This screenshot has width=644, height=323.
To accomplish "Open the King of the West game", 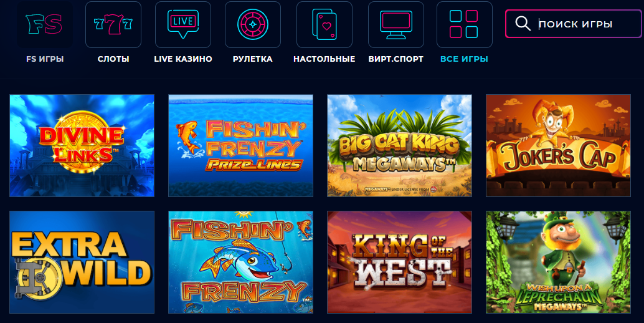I will coord(400,262).
